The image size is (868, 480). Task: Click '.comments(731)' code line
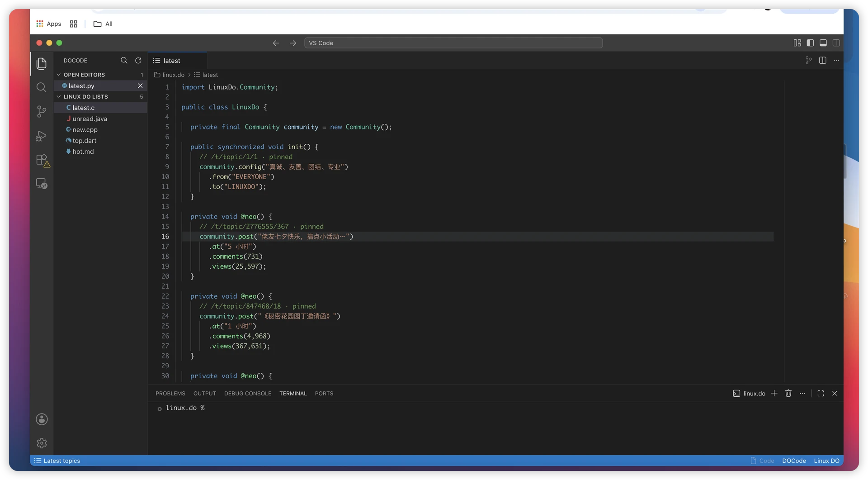coord(236,257)
